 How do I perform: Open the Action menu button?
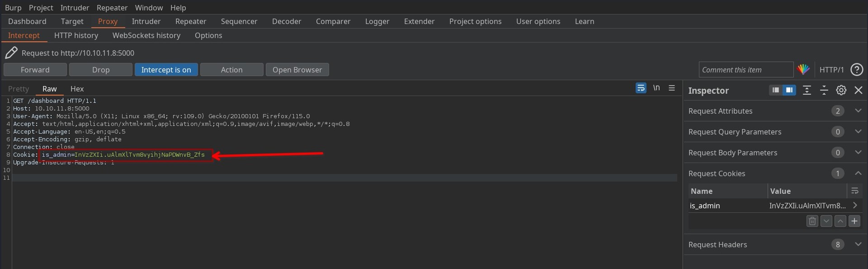232,70
